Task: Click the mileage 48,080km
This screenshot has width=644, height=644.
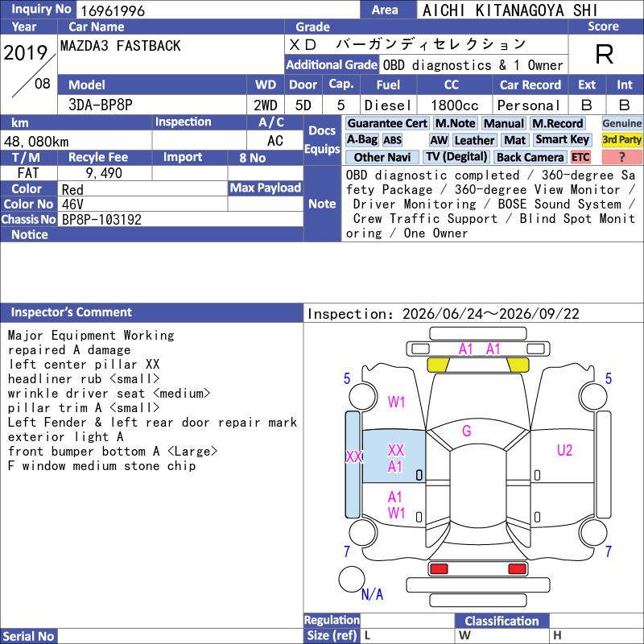Action: click(36, 142)
